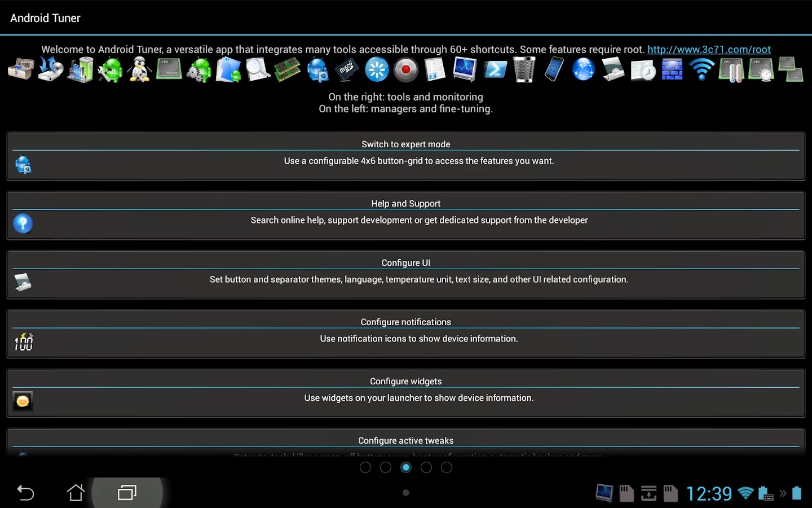812x508 pixels.
Task: Tap the document with clock scheduler icon
Action: (x=643, y=70)
